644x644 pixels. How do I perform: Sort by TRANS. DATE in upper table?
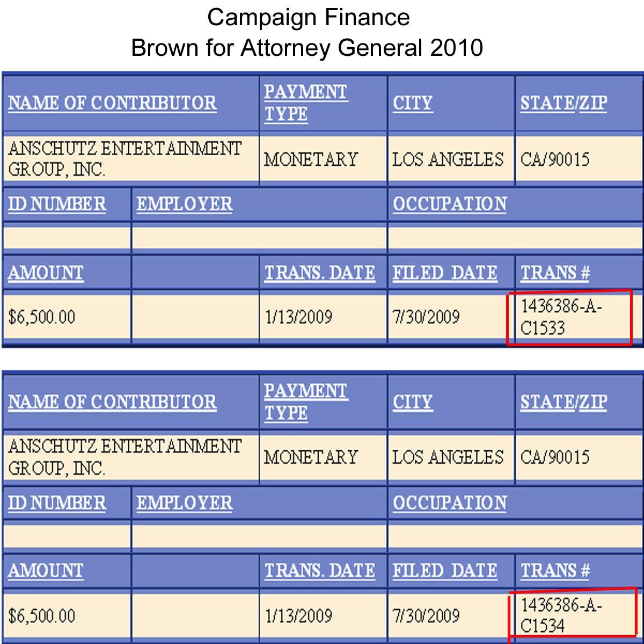coord(319,273)
